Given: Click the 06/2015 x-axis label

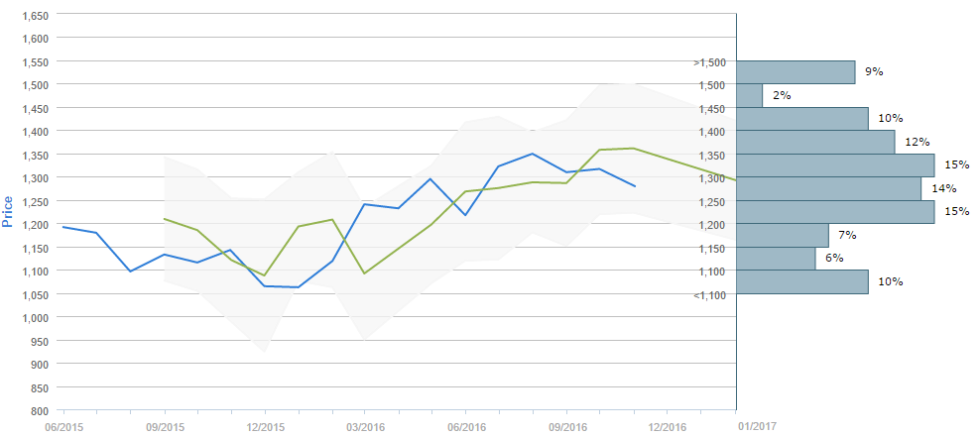Looking at the screenshot, I should [x=62, y=426].
